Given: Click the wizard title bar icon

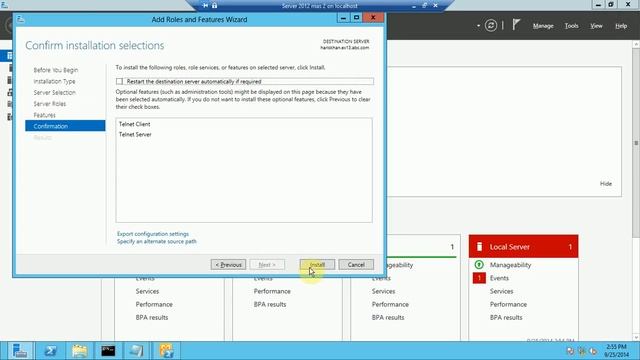Looking at the screenshot, I should 21,19.
